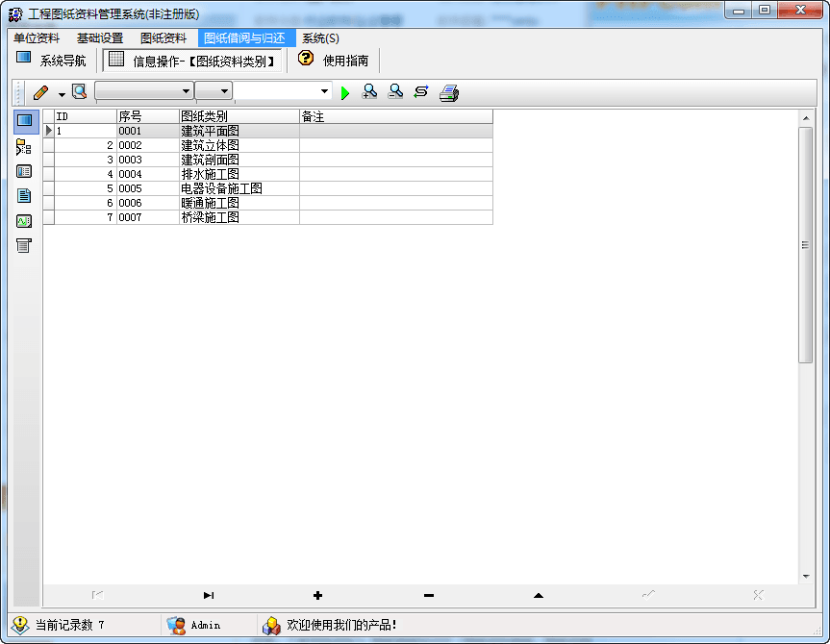Click the 备注 cell of row 0005
The width and height of the screenshot is (830, 644).
click(396, 188)
